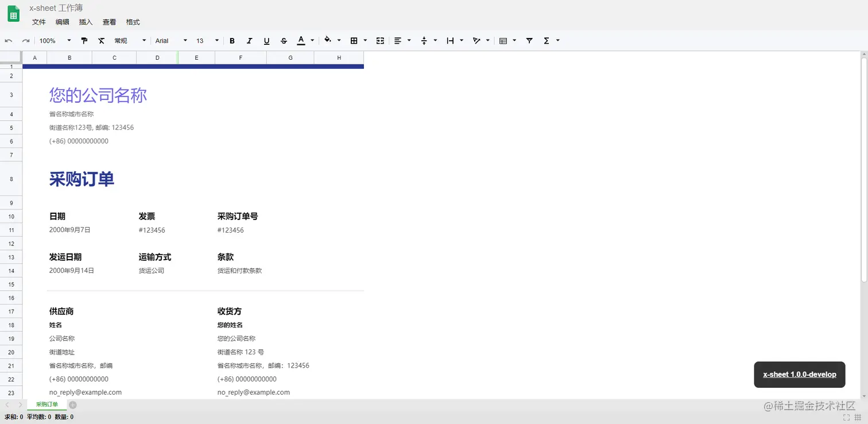Screen dimensions: 868x424
Task: Click the undo icon
Action: point(9,40)
